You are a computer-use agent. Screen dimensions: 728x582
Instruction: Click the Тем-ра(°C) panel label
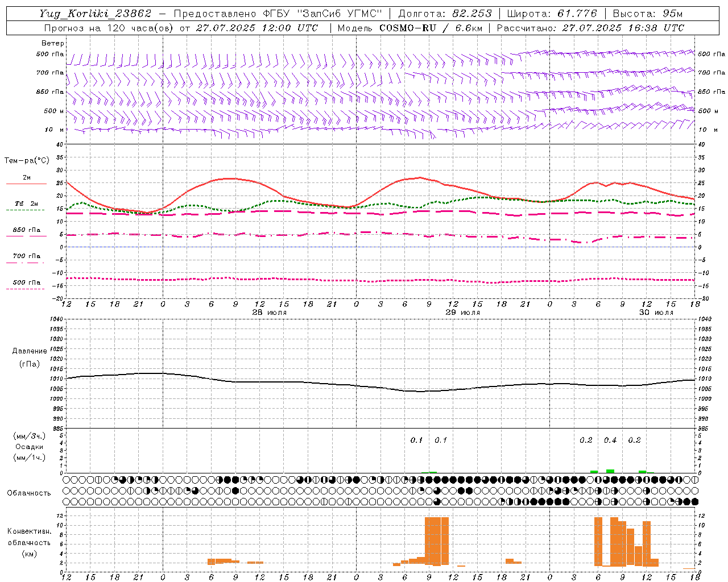27,161
